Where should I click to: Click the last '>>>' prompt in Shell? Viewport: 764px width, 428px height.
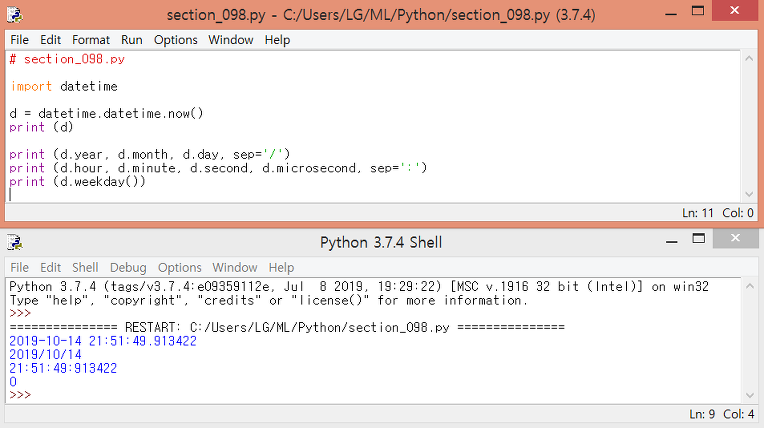pyautogui.click(x=20, y=395)
